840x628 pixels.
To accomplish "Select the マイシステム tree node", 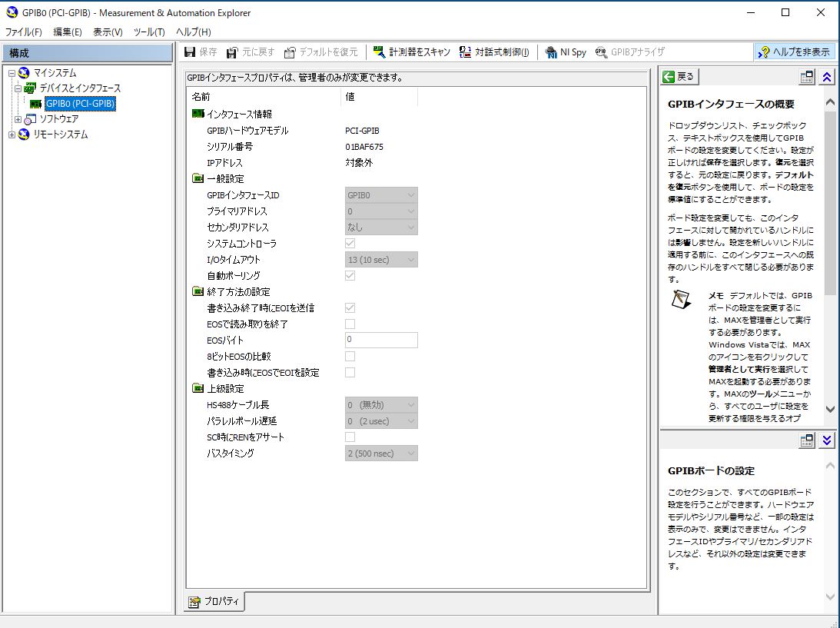I will point(55,73).
